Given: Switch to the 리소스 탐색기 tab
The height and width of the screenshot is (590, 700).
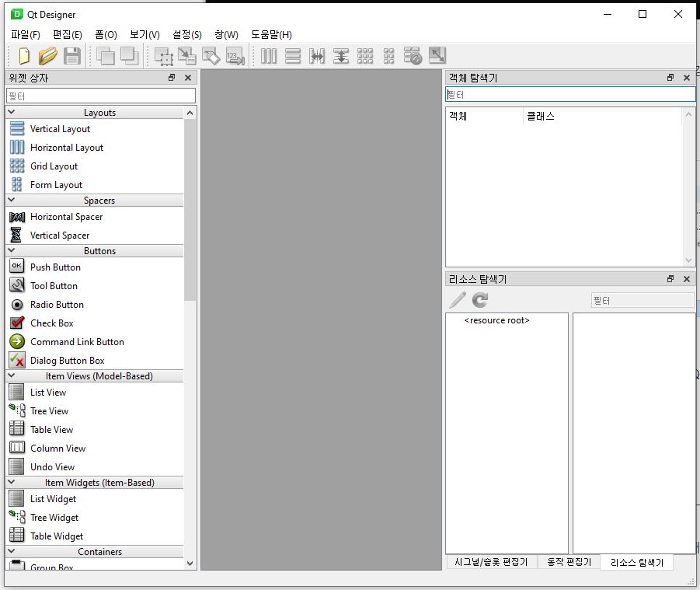Looking at the screenshot, I should coord(636,562).
